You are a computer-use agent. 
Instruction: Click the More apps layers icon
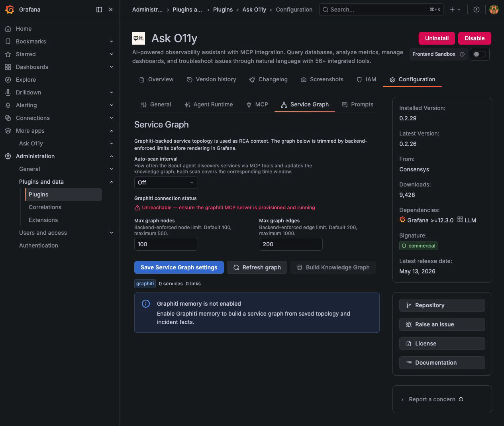[x=8, y=131]
